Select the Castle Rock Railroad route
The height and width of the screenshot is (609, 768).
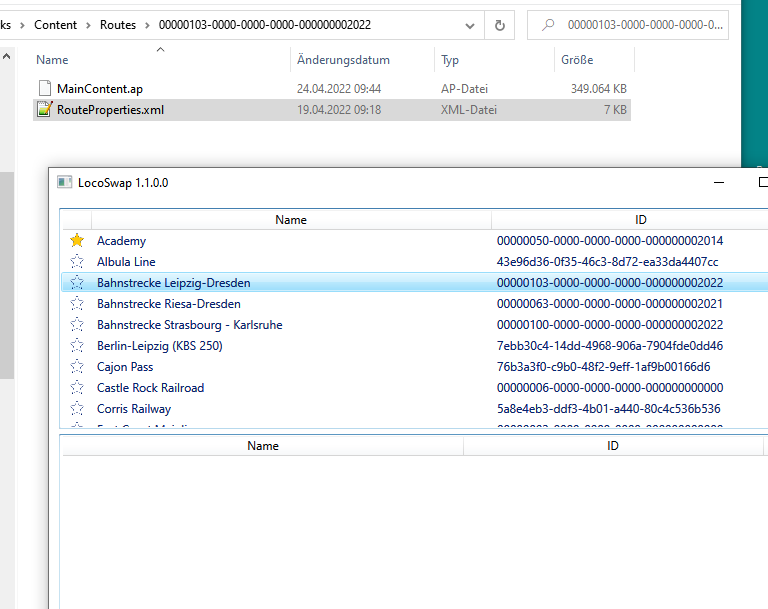click(415, 388)
